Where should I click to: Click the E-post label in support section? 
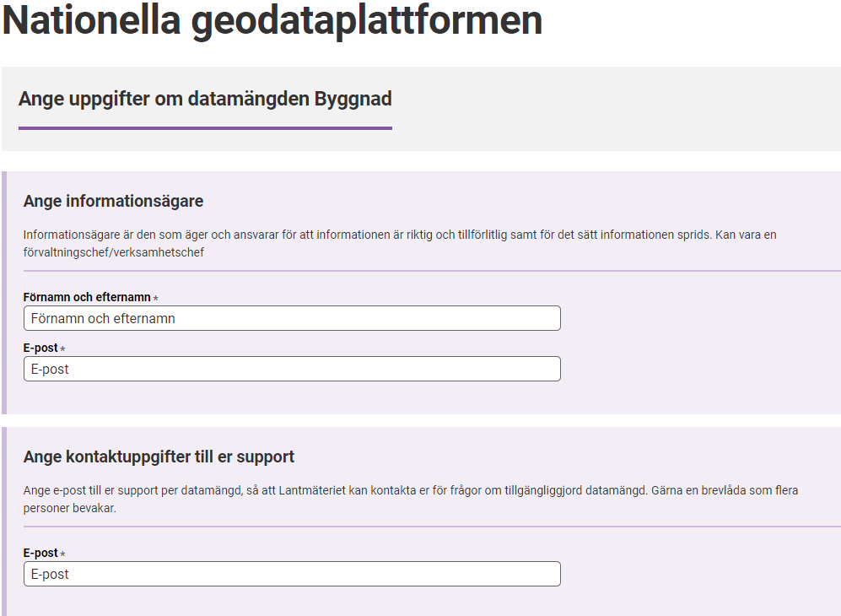point(40,553)
